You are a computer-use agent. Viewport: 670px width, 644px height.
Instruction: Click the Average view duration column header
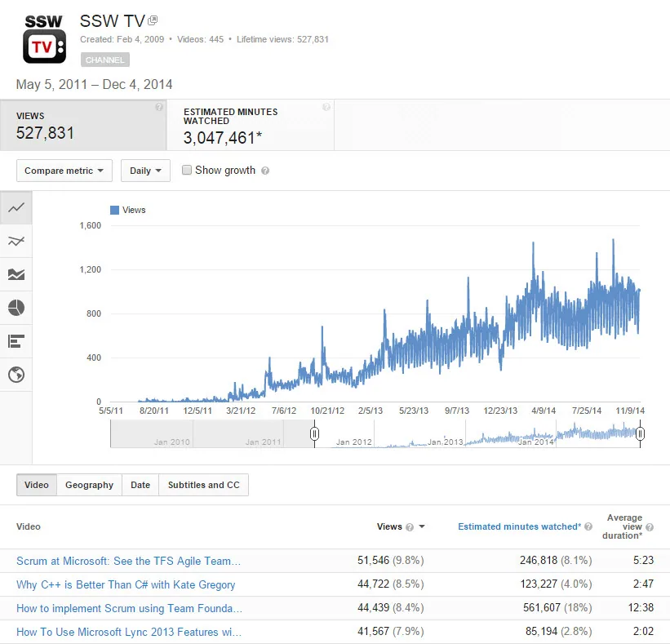[x=622, y=526]
